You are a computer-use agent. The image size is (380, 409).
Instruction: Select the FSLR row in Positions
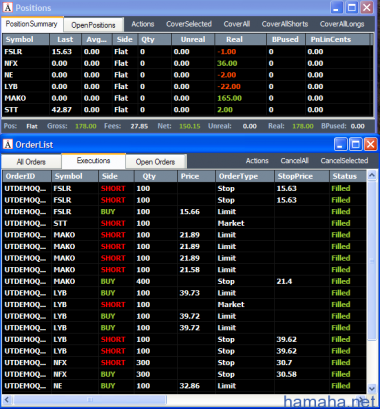coord(188,52)
